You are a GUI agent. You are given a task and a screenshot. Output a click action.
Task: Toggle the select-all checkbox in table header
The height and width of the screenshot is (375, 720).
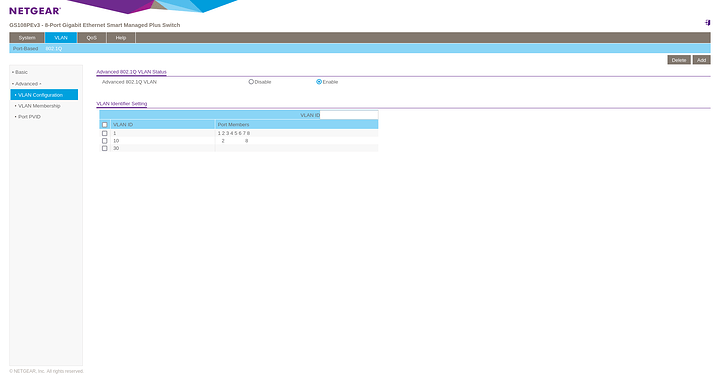[105, 125]
